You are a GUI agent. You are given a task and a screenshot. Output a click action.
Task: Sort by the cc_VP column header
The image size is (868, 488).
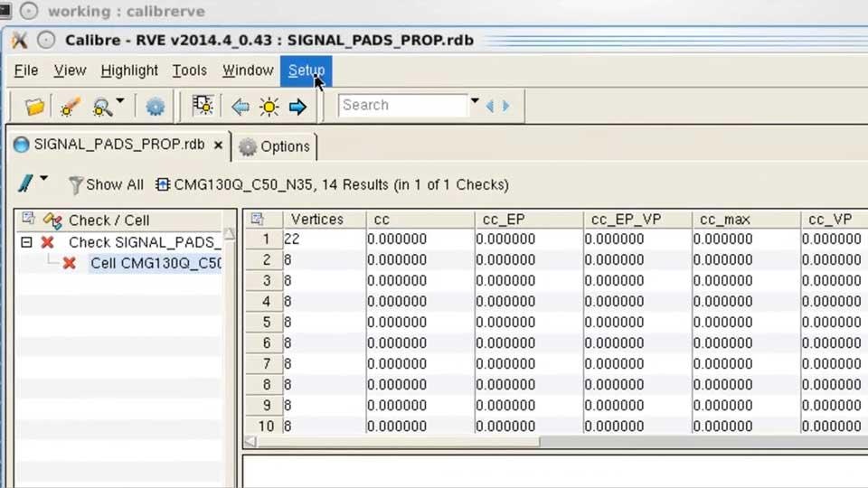pyautogui.click(x=835, y=220)
